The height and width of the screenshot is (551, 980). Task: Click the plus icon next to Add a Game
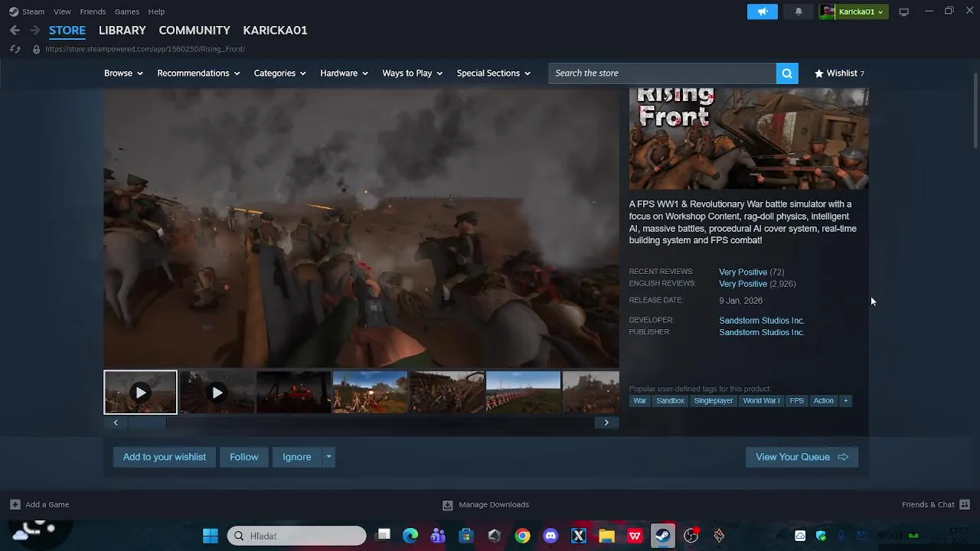[x=15, y=504]
